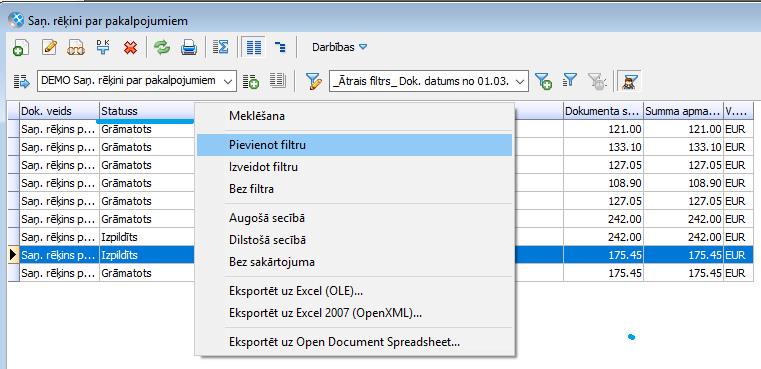761x369 pixels.
Task: Select the last row with Grāmatots status
Action: pyautogui.click(x=380, y=273)
